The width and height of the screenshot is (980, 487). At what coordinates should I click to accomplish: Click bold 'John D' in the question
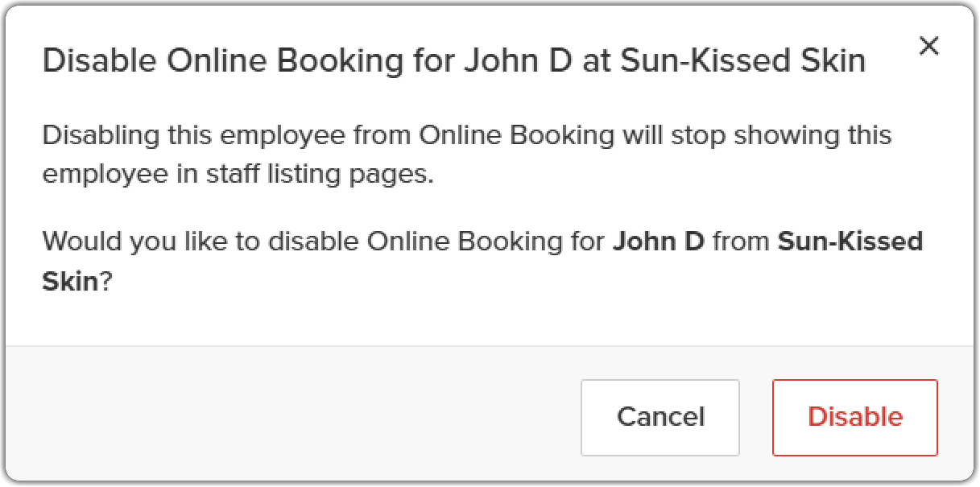pos(659,241)
